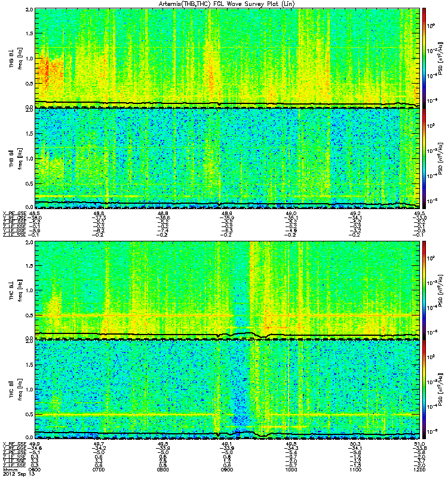This screenshot has width=448, height=478.
Task: Click the 1200 time tick label
Action: pos(419,470)
